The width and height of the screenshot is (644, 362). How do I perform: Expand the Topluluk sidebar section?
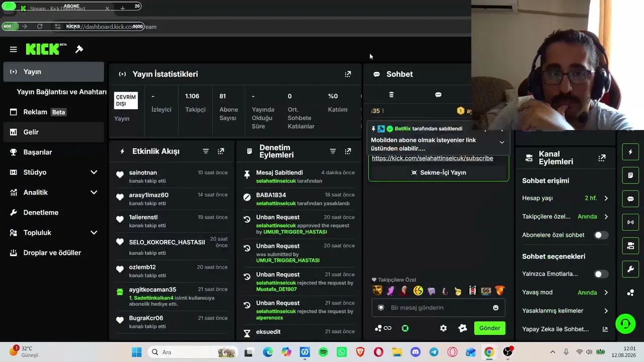pyautogui.click(x=94, y=233)
